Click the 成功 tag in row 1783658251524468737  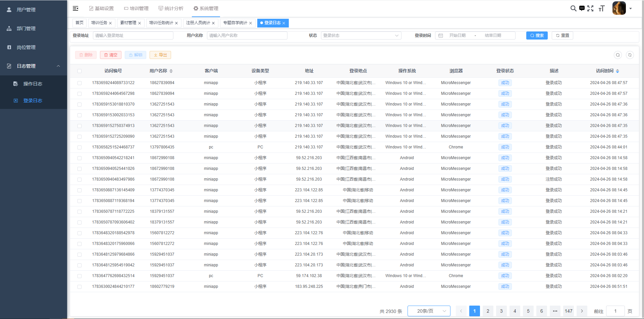point(505,147)
